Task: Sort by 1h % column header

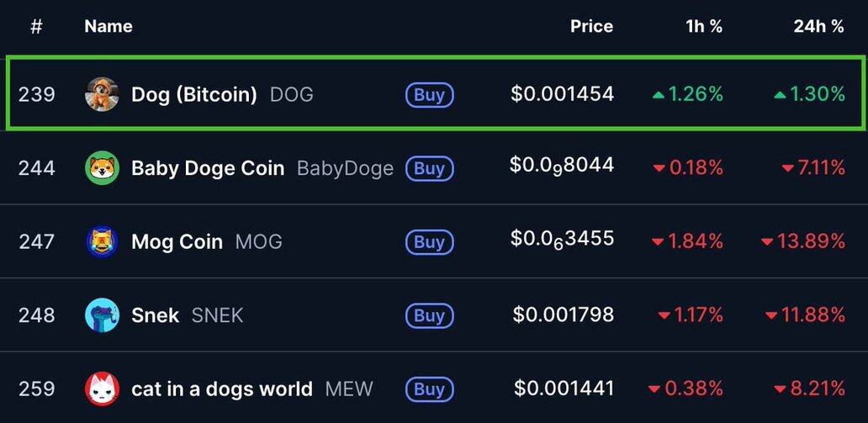Action: (x=704, y=26)
